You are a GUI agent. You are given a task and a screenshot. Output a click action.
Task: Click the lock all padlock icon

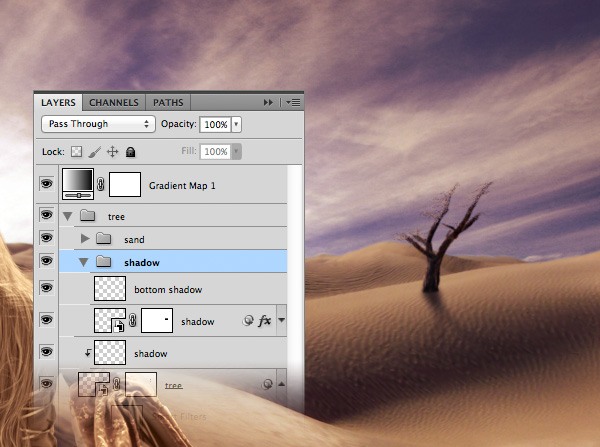(130, 152)
